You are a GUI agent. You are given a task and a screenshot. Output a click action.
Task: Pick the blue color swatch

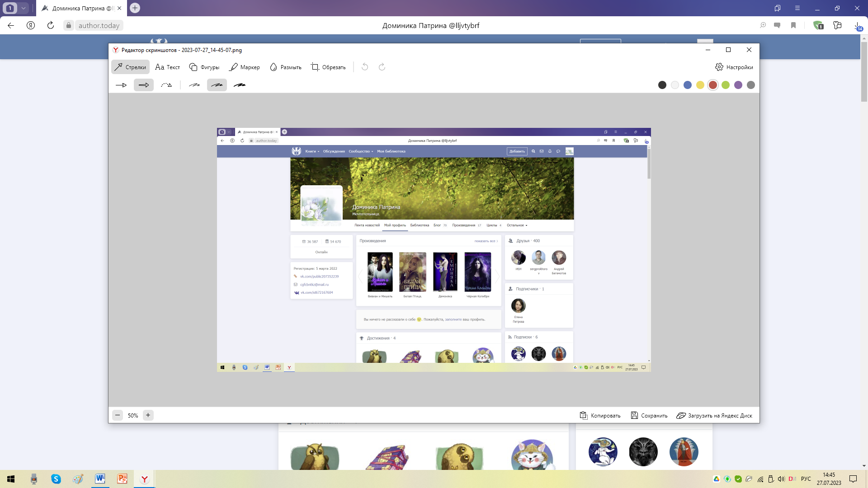point(688,85)
